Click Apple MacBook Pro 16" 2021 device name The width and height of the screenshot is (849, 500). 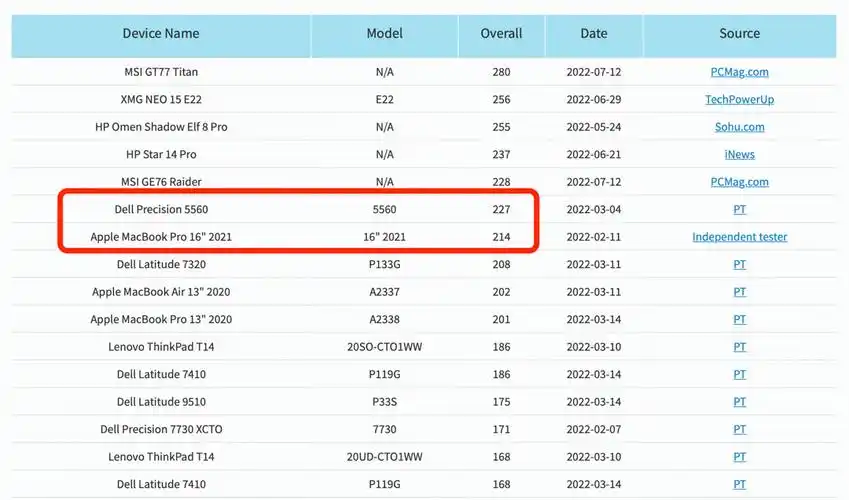click(x=161, y=237)
